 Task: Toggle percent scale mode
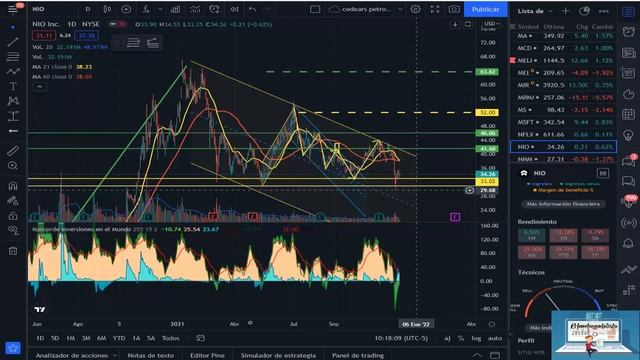pyautogui.click(x=461, y=338)
